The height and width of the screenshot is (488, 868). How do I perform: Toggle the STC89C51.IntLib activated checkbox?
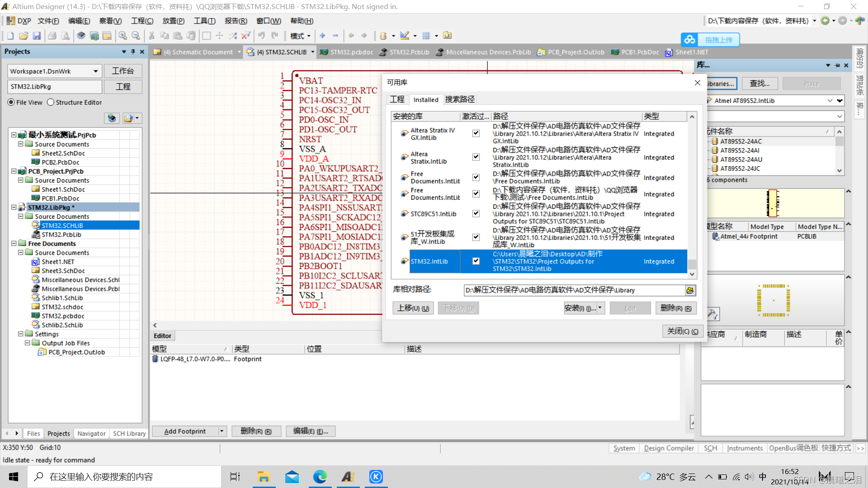pos(476,214)
